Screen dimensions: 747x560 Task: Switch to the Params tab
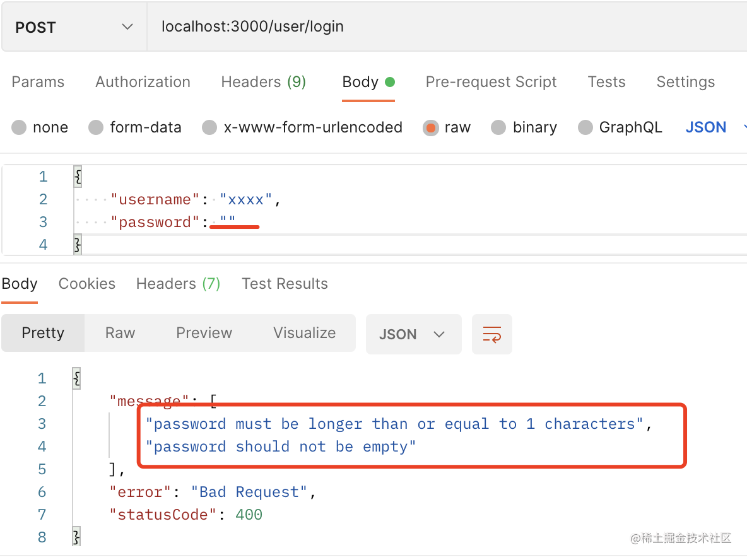[x=38, y=82]
